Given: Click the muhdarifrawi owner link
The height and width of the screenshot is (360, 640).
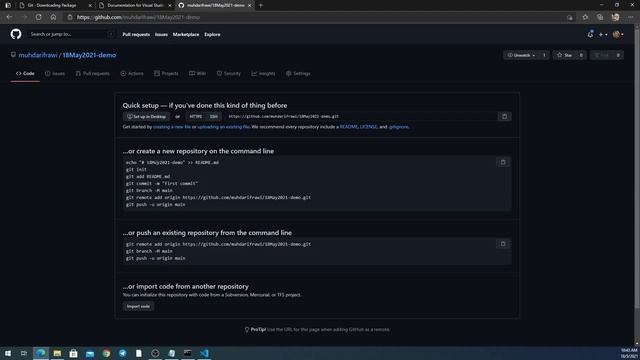Looking at the screenshot, I should tap(38, 55).
